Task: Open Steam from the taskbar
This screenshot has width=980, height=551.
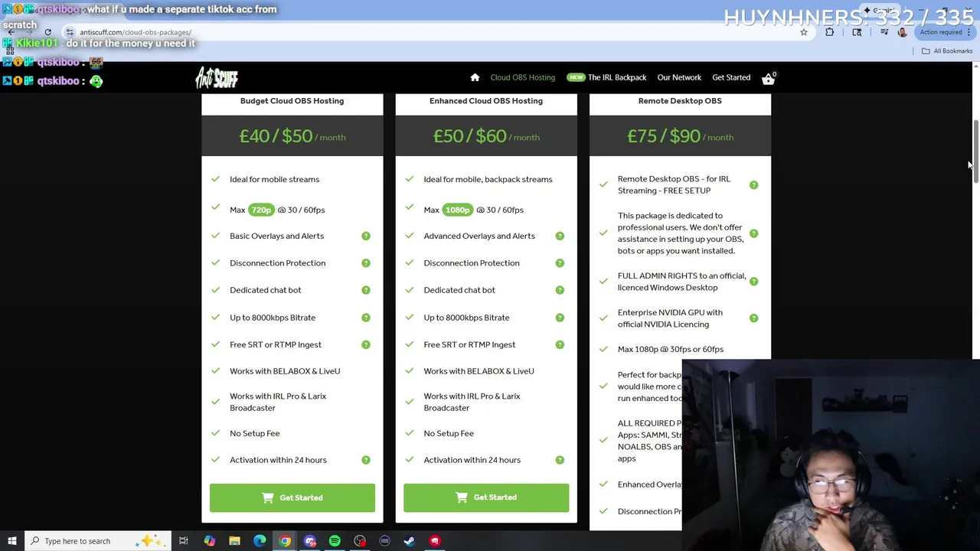Action: 410,541
